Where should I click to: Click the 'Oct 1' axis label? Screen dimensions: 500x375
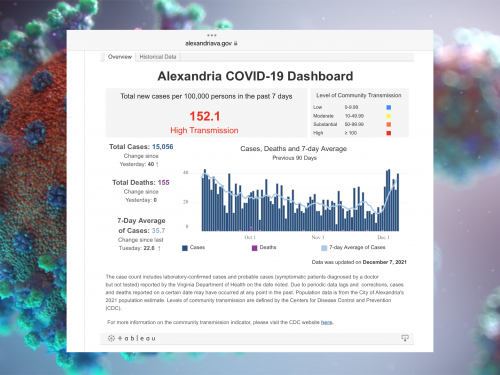click(x=250, y=237)
